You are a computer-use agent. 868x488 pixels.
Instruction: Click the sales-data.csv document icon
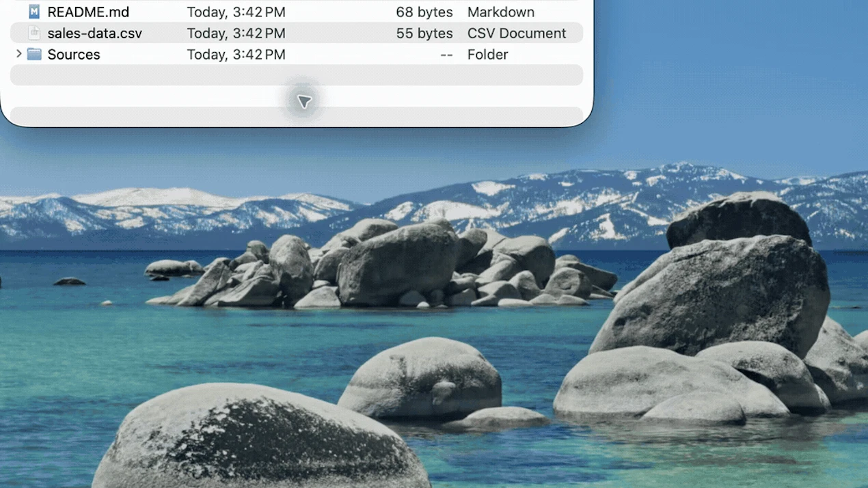click(x=34, y=33)
